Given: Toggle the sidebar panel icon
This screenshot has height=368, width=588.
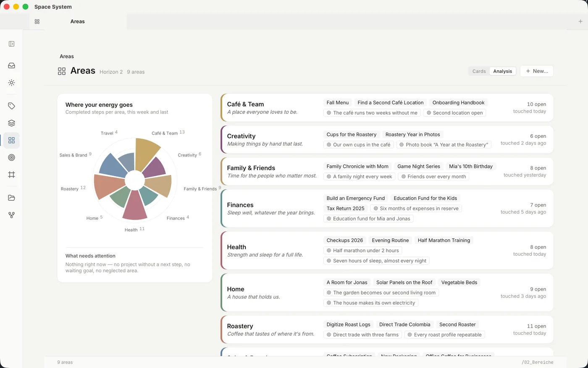Looking at the screenshot, I should tap(11, 44).
